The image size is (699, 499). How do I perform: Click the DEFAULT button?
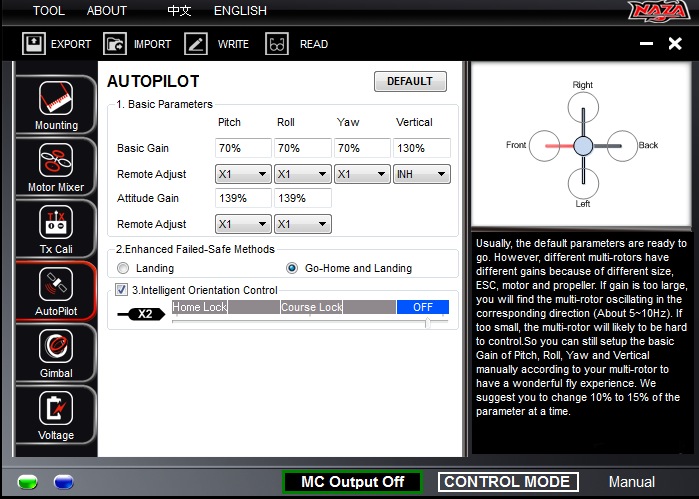click(410, 81)
